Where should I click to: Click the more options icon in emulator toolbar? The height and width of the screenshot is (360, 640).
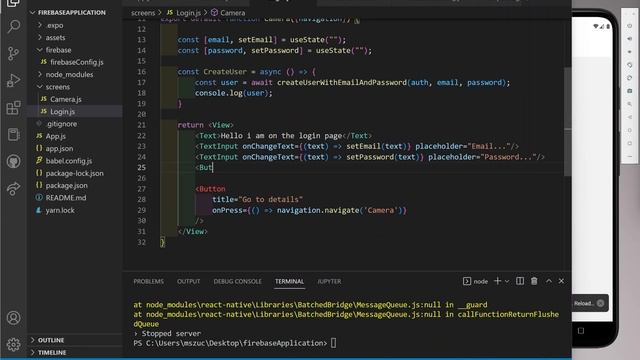tap(630, 156)
